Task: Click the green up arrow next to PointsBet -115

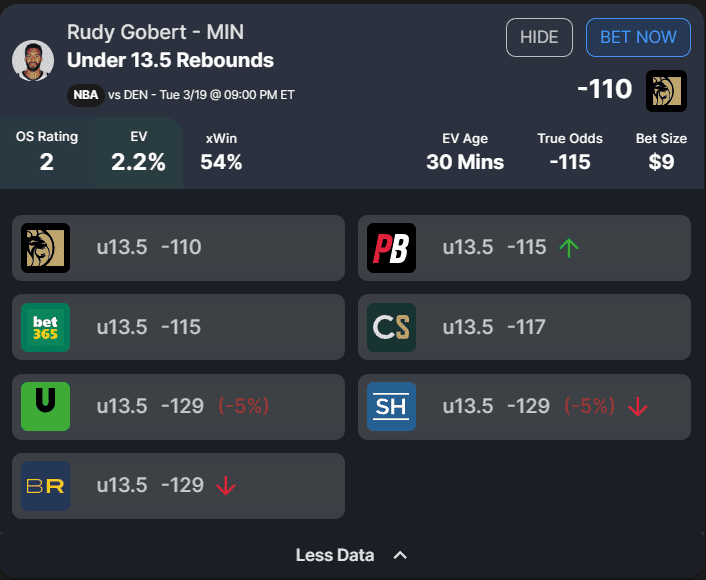Action: point(569,248)
